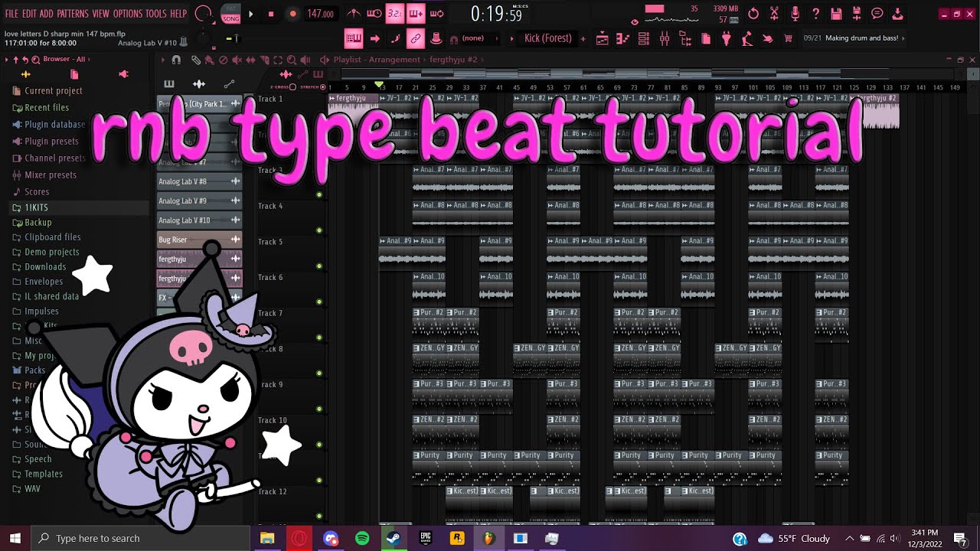This screenshot has width=980, height=551.
Task: Open the plugin picker plug icon
Action: click(x=727, y=38)
